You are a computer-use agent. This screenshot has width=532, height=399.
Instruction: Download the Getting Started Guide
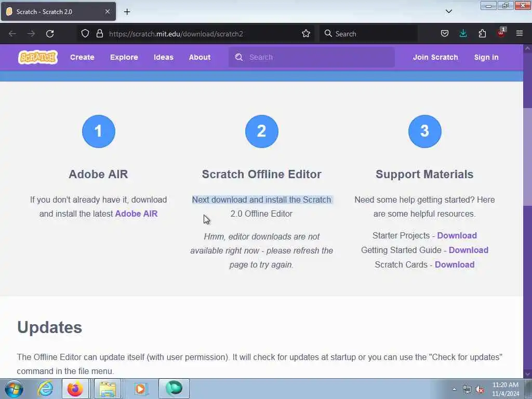click(469, 250)
